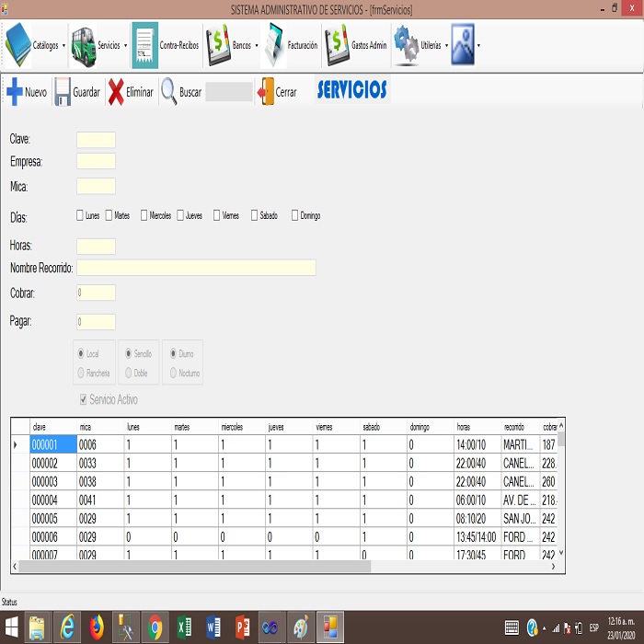Click the Eliminar red X icon
The width and height of the screenshot is (644, 644).
tap(116, 92)
